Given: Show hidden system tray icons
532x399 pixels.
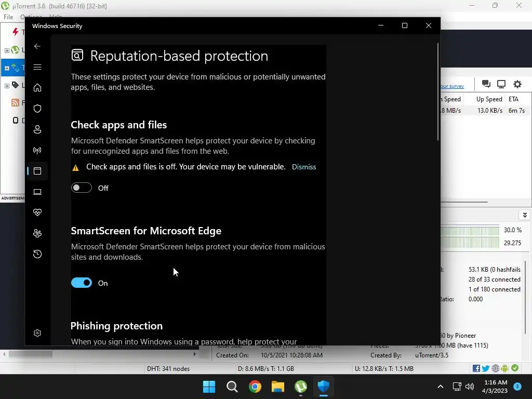Looking at the screenshot, I should (441, 387).
